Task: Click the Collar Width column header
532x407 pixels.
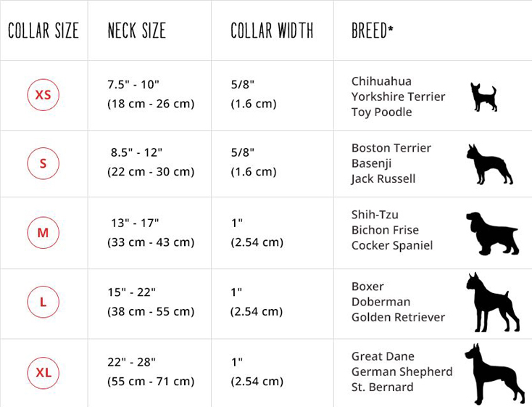Action: [x=272, y=31]
